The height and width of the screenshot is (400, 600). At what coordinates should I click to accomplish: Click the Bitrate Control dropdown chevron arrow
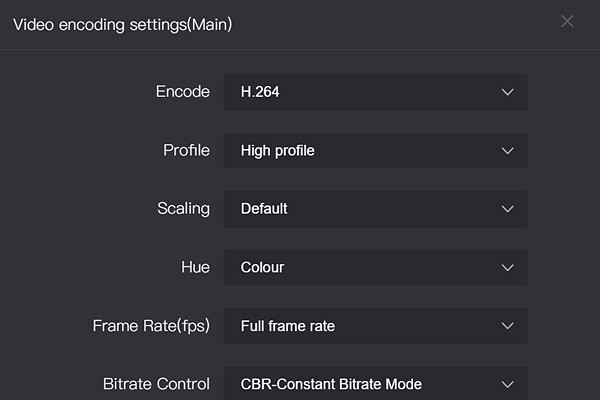coord(507,384)
